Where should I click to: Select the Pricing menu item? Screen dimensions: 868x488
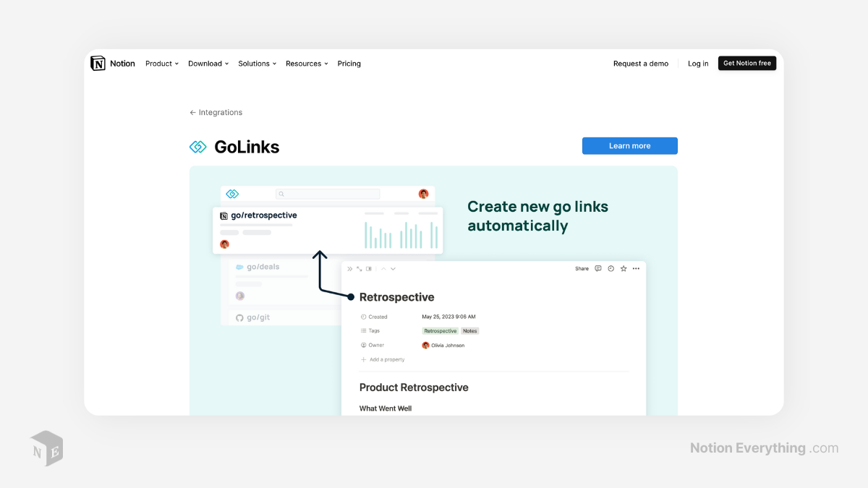click(349, 63)
